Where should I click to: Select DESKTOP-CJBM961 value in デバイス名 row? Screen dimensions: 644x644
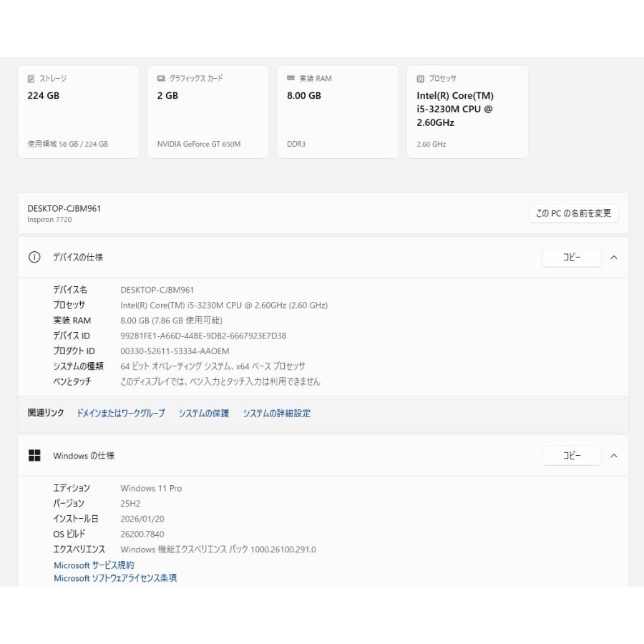pos(157,290)
